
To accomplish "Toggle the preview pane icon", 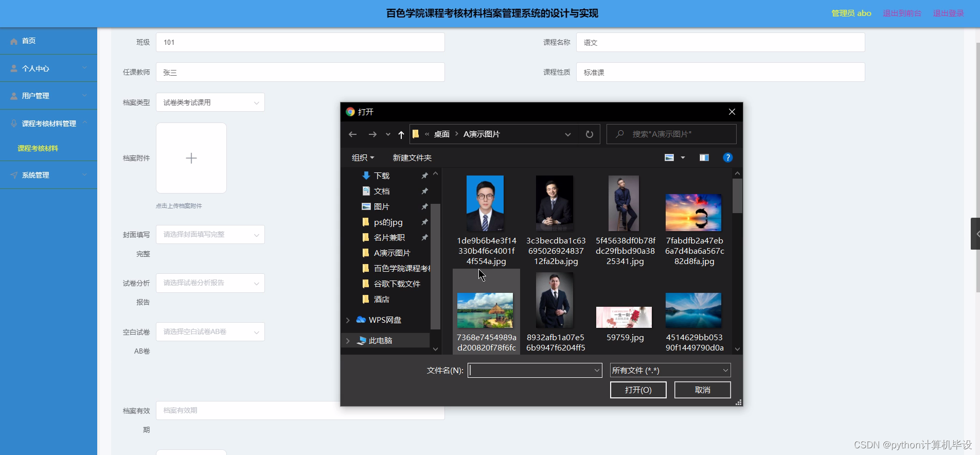I will pos(704,157).
